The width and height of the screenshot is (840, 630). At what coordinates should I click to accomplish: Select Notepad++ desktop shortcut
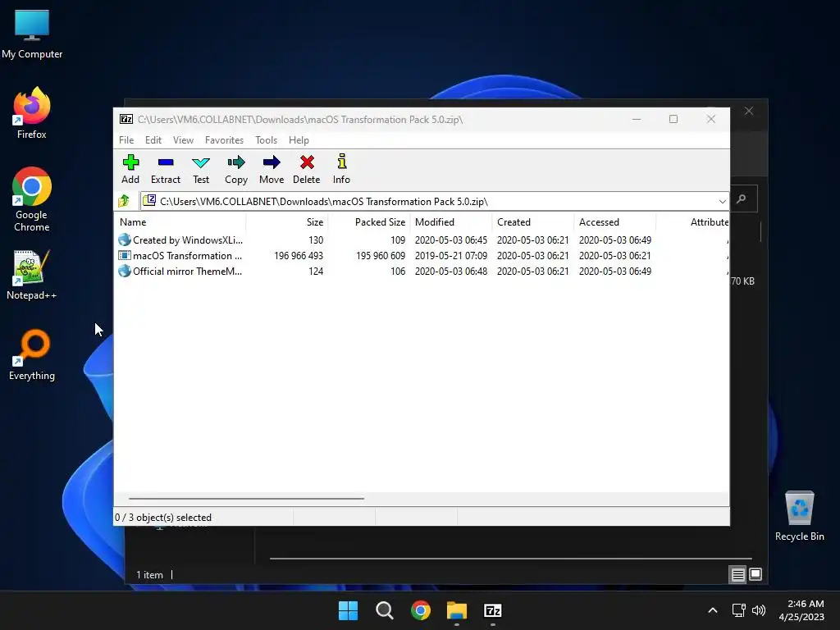click(32, 275)
